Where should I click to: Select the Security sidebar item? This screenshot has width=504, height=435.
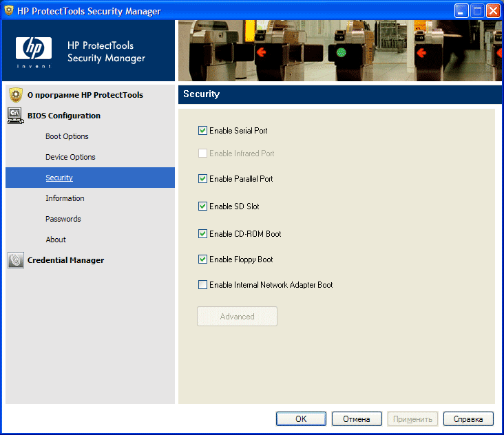click(90, 178)
